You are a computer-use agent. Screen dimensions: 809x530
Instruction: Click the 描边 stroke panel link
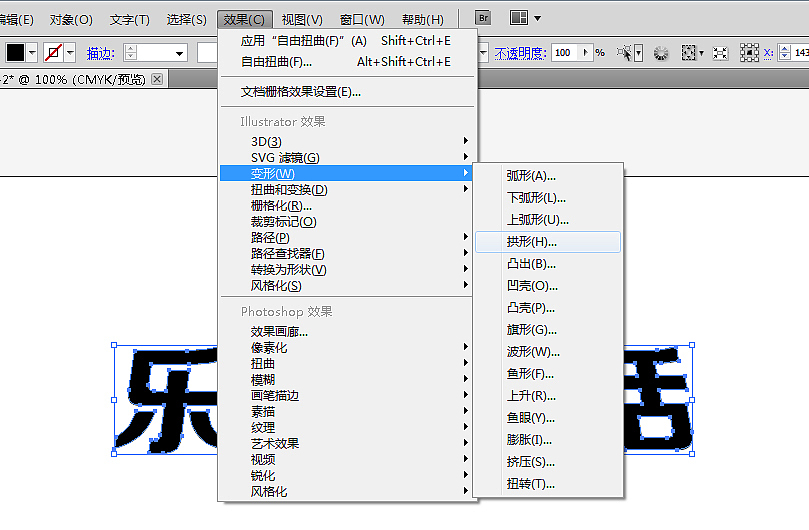[x=100, y=53]
